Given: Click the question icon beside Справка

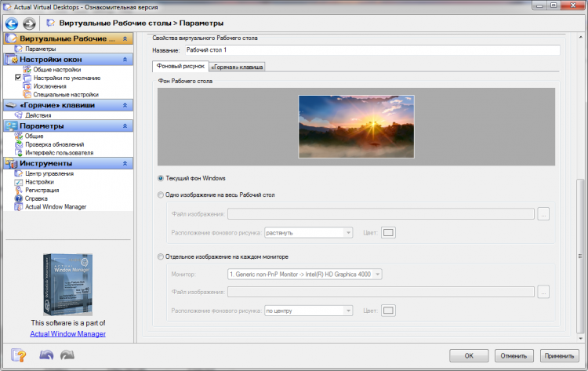Looking at the screenshot, I should 18,198.
